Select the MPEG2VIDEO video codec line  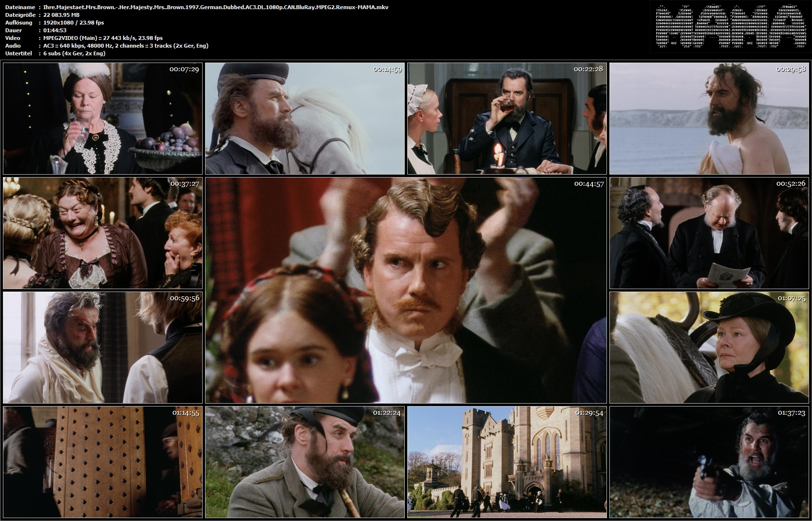(x=103, y=38)
